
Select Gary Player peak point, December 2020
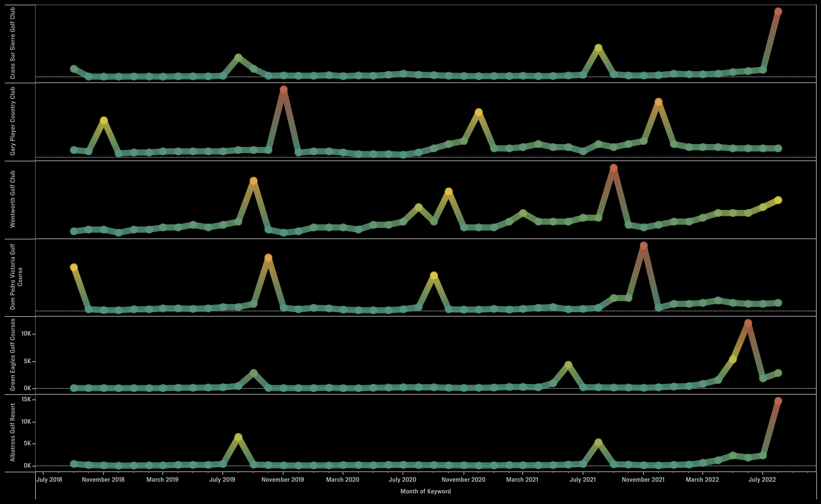(x=478, y=112)
